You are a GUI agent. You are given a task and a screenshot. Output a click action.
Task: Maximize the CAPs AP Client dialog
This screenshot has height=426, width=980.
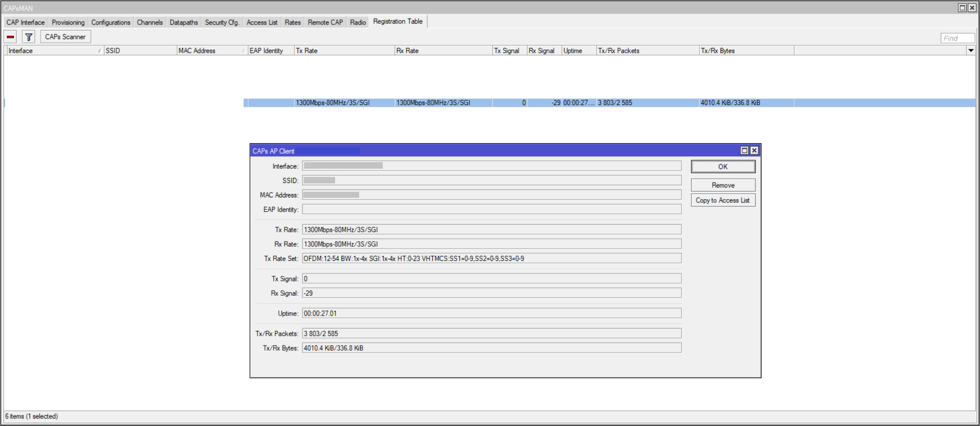(744, 151)
